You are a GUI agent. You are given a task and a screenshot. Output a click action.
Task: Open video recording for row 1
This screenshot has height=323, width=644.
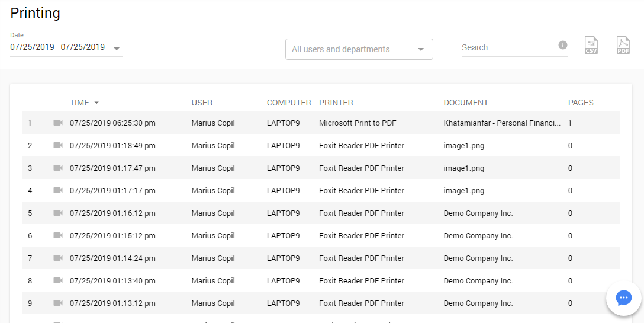click(57, 123)
